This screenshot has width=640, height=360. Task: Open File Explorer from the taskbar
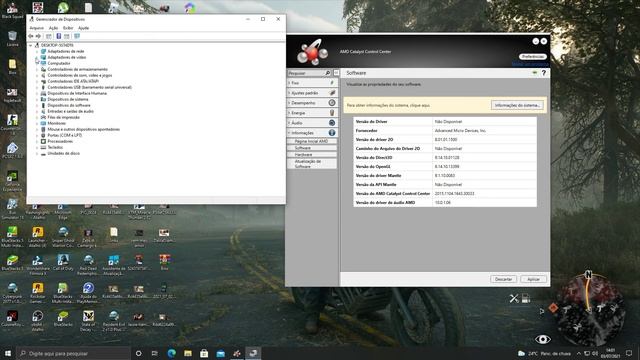188,353
